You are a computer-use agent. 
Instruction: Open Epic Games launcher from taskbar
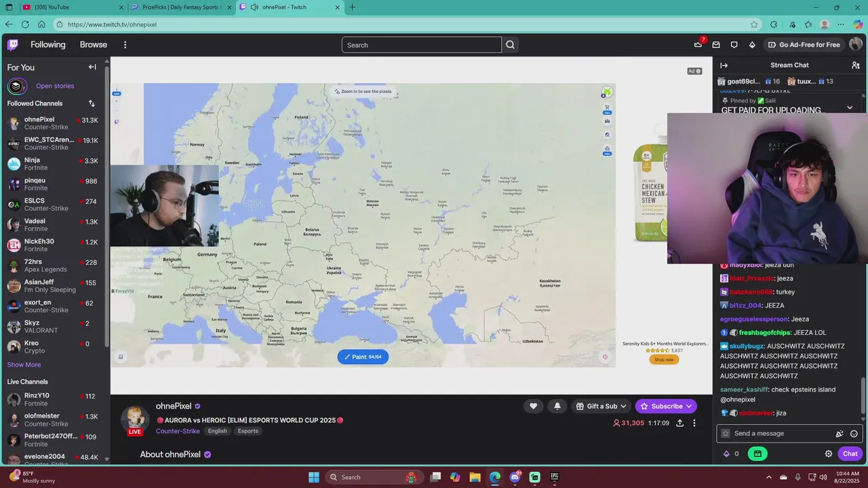point(555,477)
